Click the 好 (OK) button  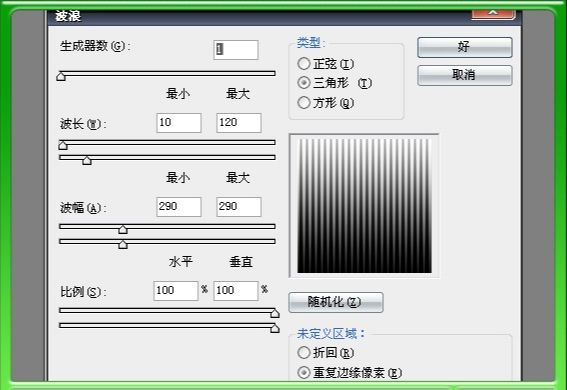pyautogui.click(x=465, y=47)
